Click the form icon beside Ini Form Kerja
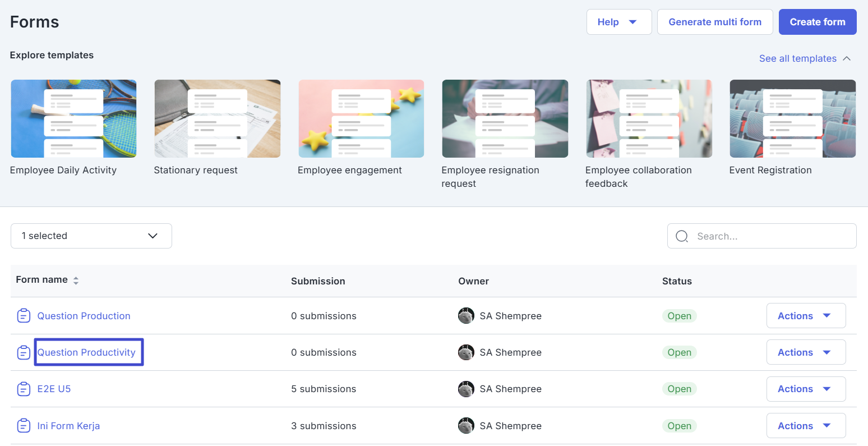The height and width of the screenshot is (446, 868). coord(24,426)
